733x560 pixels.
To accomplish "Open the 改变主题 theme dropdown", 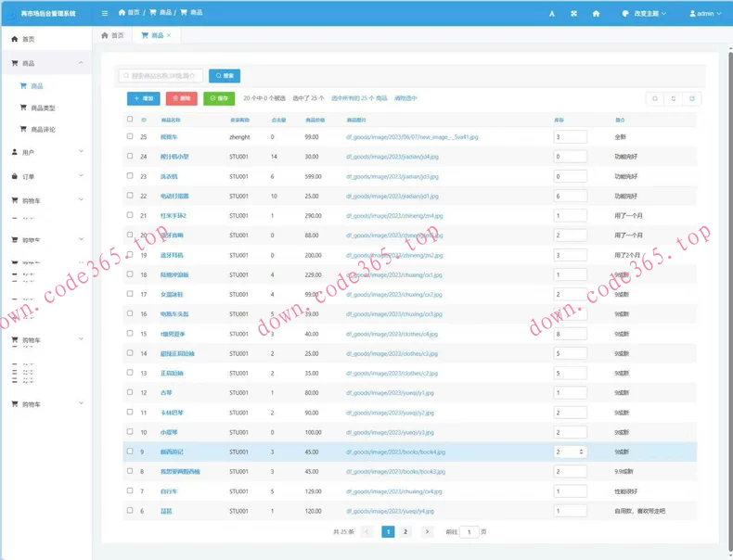I will point(644,14).
